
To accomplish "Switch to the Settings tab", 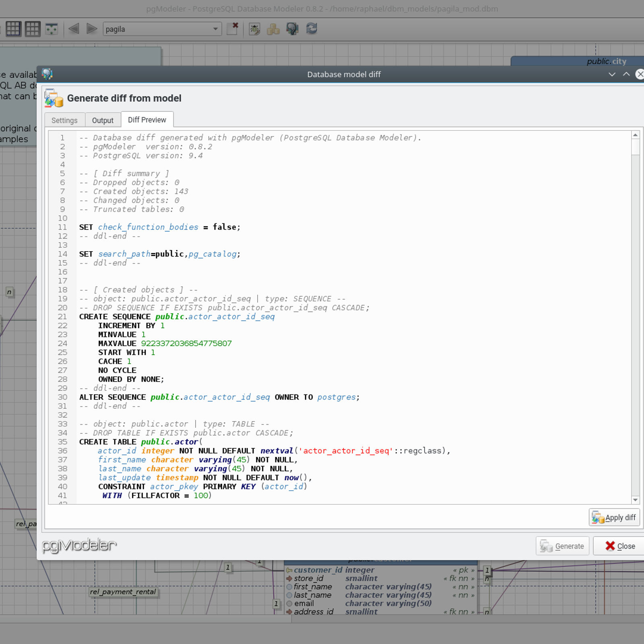I will (x=64, y=120).
